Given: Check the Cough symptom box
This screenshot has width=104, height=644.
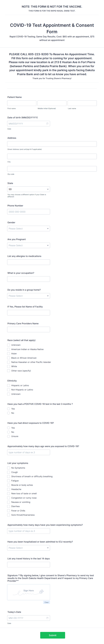Looking at the screenshot, I should [8, 472].
